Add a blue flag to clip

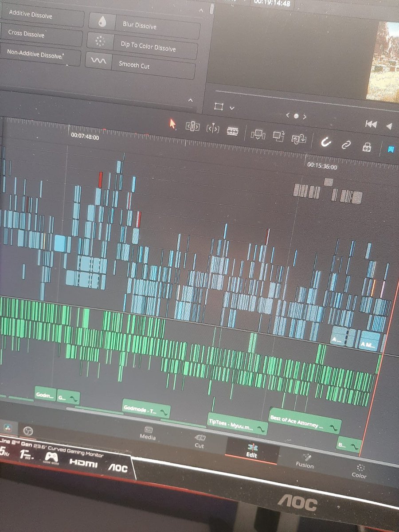coord(391,149)
